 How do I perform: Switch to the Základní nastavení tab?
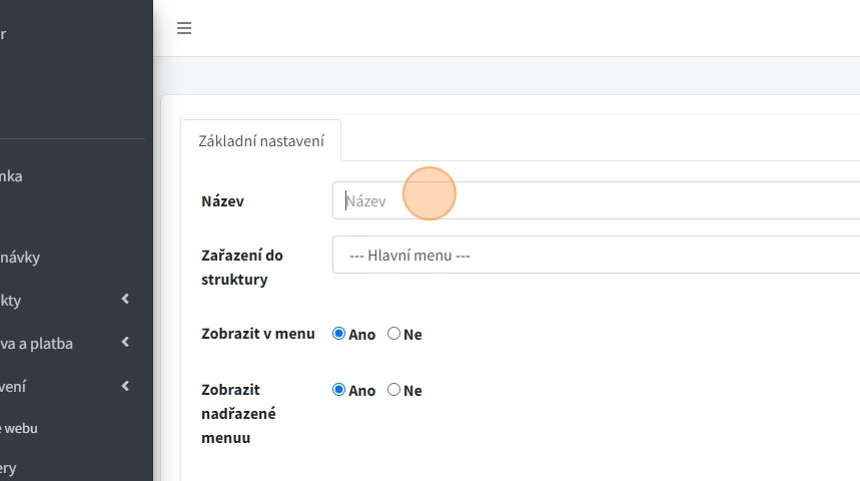coord(261,141)
